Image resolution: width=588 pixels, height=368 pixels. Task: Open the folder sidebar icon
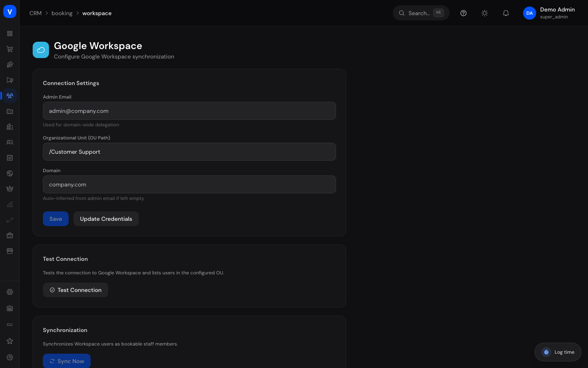click(10, 111)
